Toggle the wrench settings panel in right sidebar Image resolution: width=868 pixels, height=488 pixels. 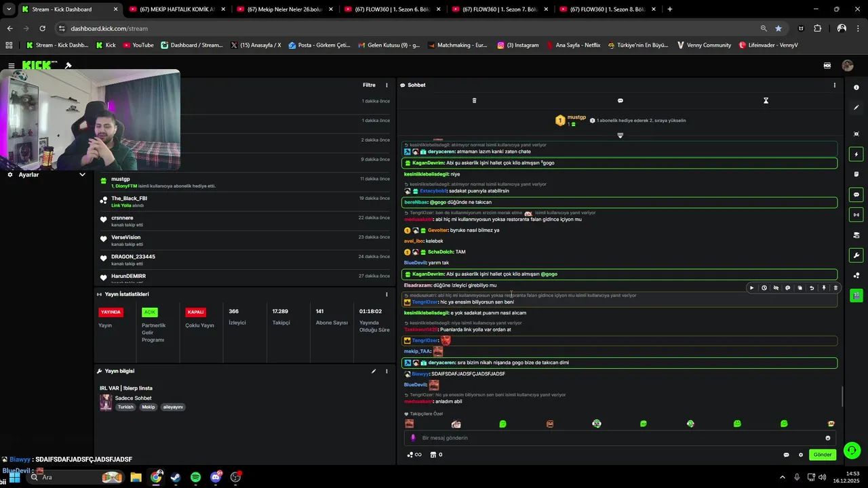point(856,256)
